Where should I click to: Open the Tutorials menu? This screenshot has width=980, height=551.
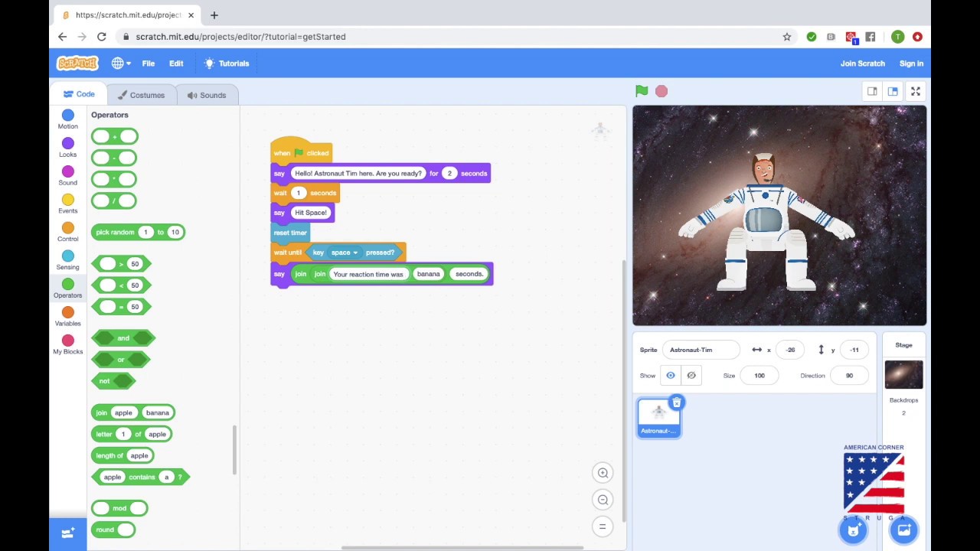227,64
